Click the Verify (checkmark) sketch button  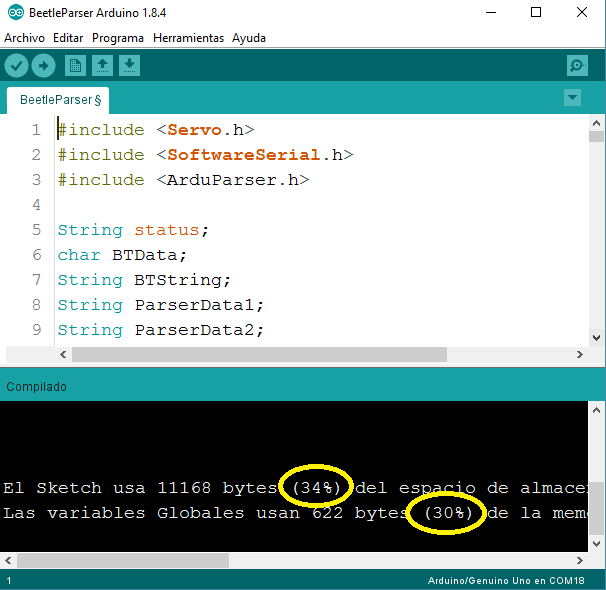(x=16, y=66)
